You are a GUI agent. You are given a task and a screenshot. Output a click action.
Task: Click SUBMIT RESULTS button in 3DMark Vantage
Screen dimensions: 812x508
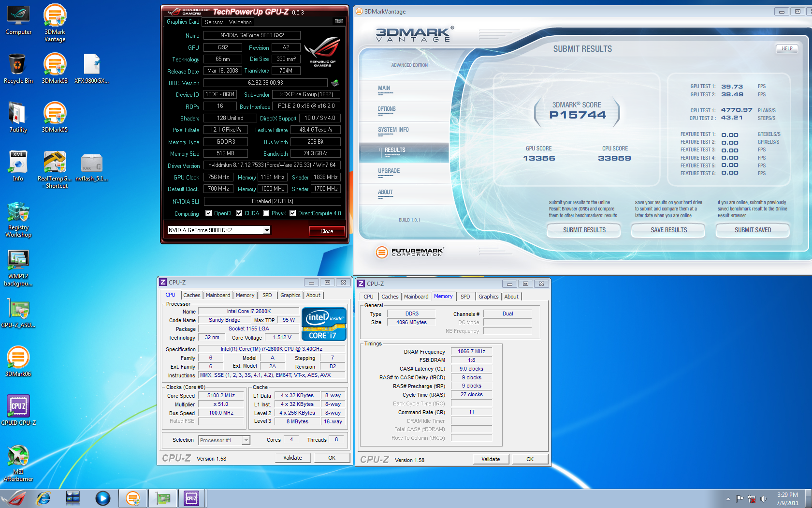click(584, 230)
